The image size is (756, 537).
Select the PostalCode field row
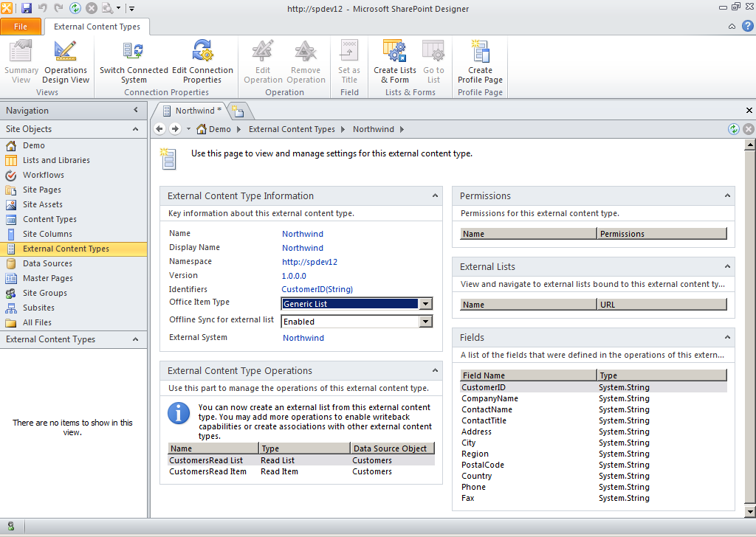point(594,465)
